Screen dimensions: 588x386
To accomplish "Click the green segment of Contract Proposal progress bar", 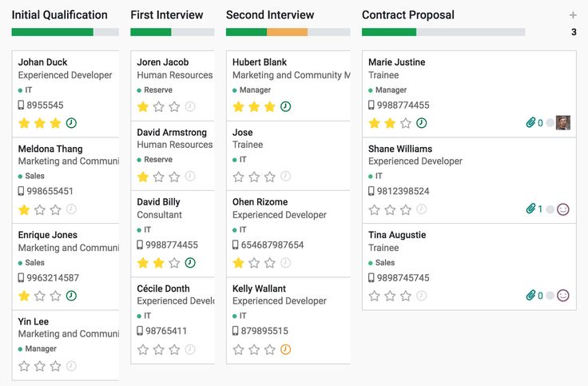I will click(389, 32).
